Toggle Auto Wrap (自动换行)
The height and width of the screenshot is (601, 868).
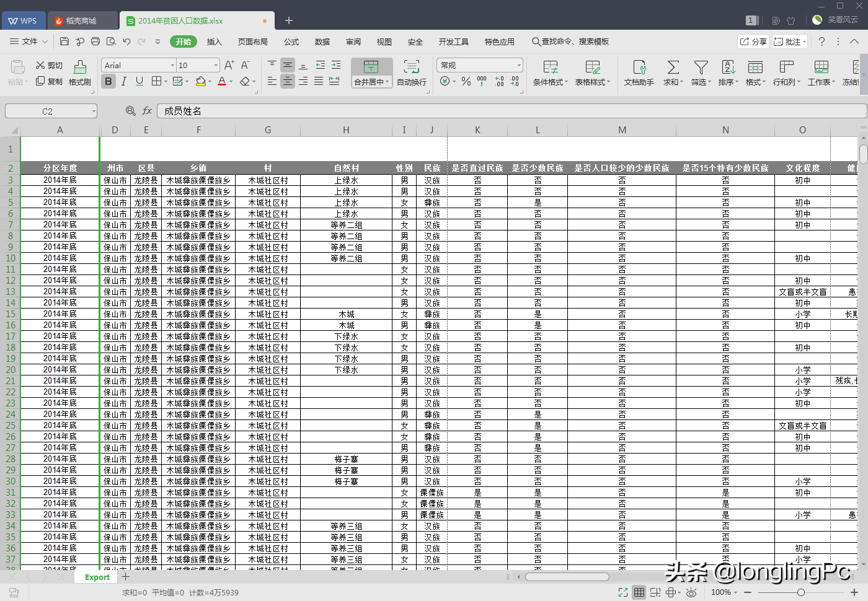point(412,73)
